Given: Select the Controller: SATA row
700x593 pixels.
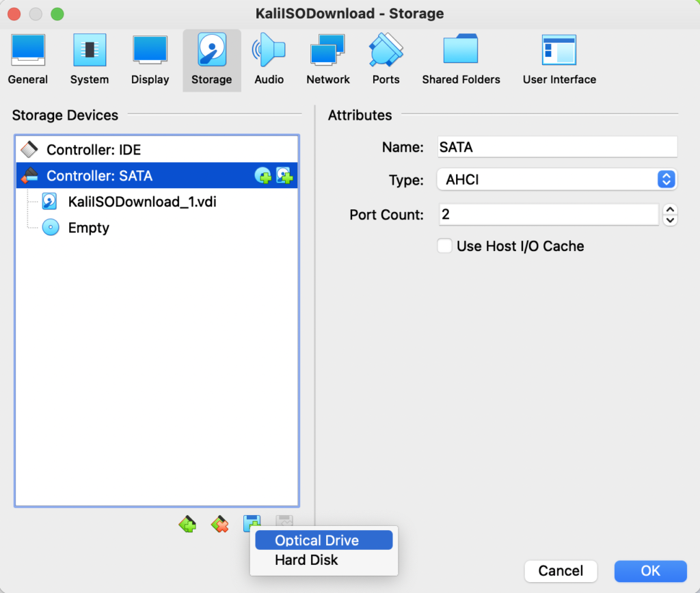Looking at the screenshot, I should point(157,176).
